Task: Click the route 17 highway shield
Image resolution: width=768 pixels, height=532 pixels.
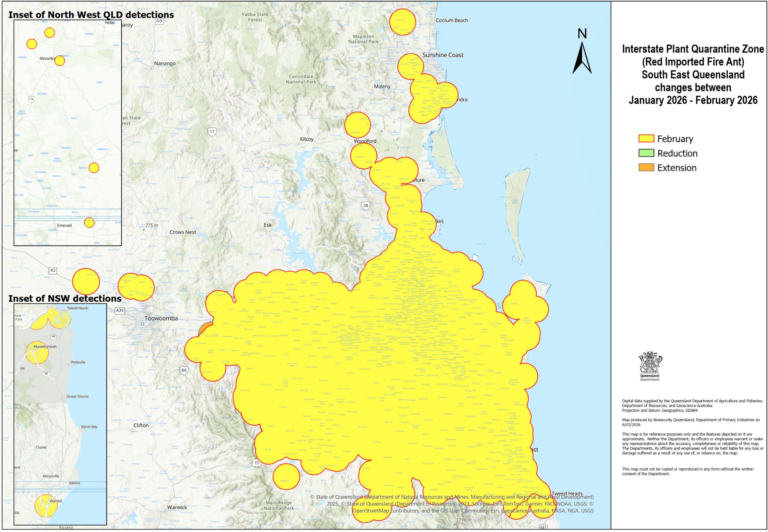Action: 212,132
